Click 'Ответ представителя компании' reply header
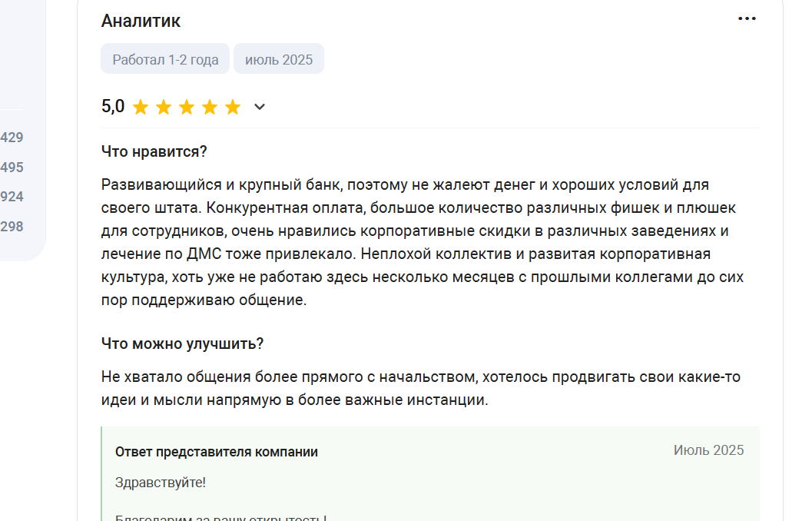Screen dimensions: 812x521 217,452
